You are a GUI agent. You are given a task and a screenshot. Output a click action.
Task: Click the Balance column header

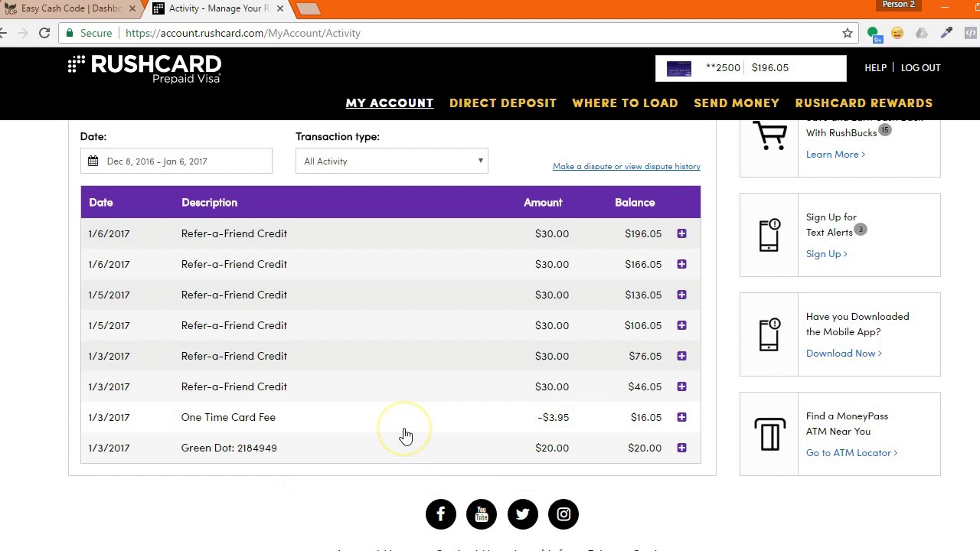point(635,203)
